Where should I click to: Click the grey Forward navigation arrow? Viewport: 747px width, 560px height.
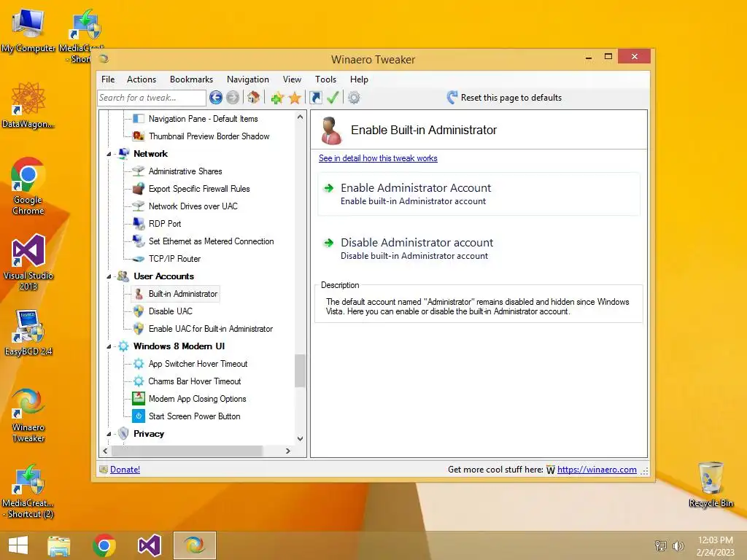tap(233, 98)
